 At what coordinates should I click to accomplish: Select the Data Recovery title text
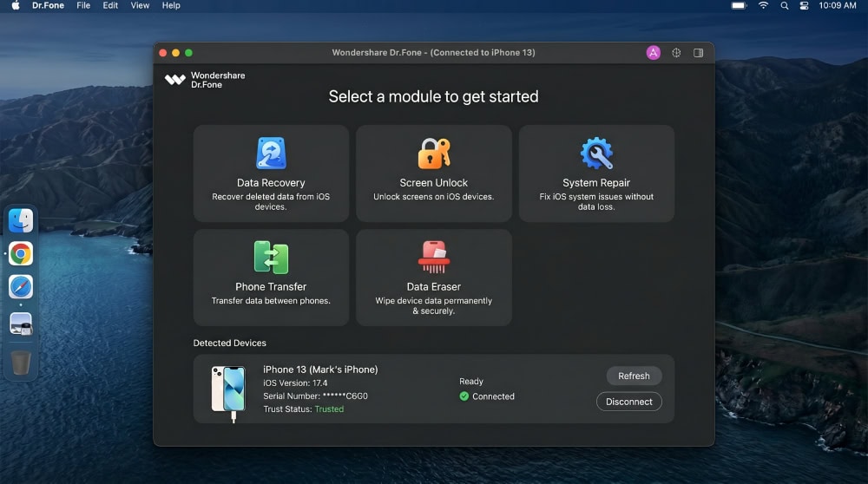271,182
